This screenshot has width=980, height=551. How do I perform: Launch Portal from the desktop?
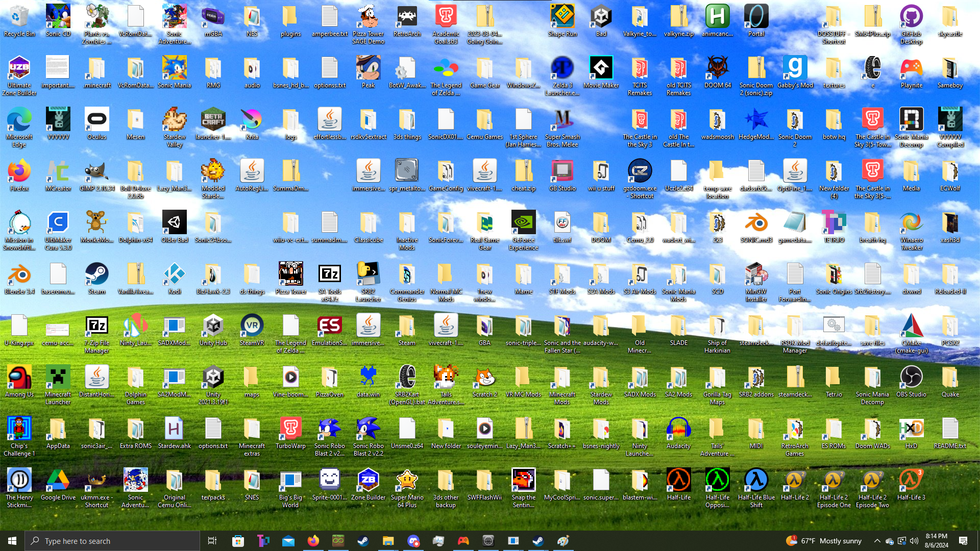point(756,20)
